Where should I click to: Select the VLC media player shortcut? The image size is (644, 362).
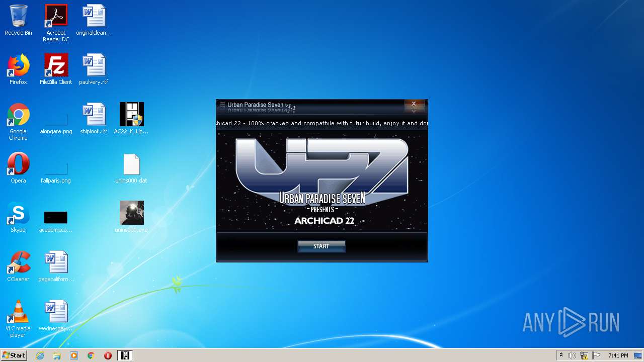click(x=18, y=319)
